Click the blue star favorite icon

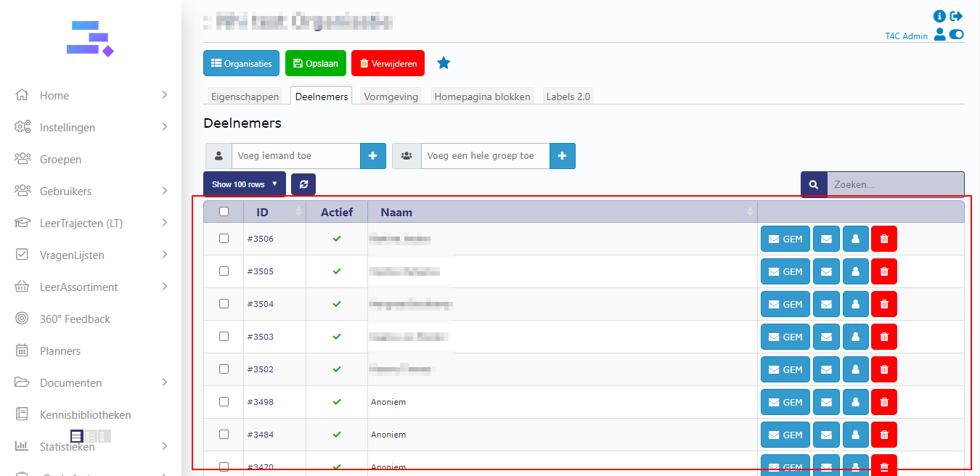coord(444,63)
